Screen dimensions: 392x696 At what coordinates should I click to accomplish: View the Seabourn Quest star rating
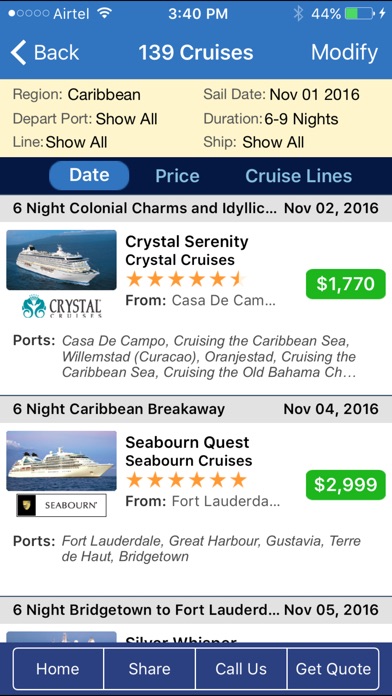tap(186, 480)
